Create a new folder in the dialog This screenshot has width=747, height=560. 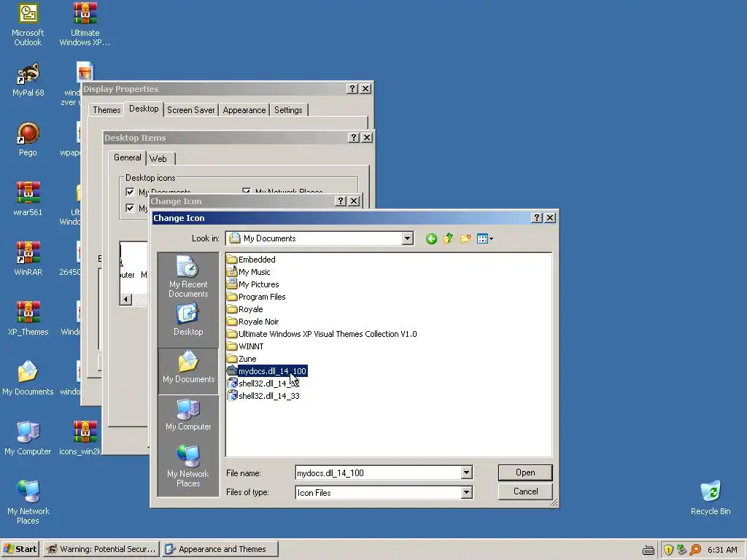click(465, 239)
